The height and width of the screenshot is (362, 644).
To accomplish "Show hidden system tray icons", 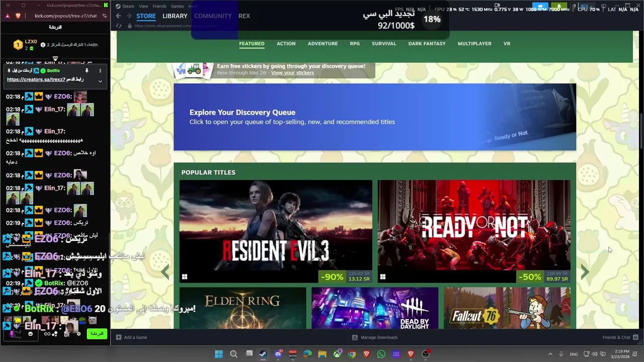I will [x=550, y=354].
